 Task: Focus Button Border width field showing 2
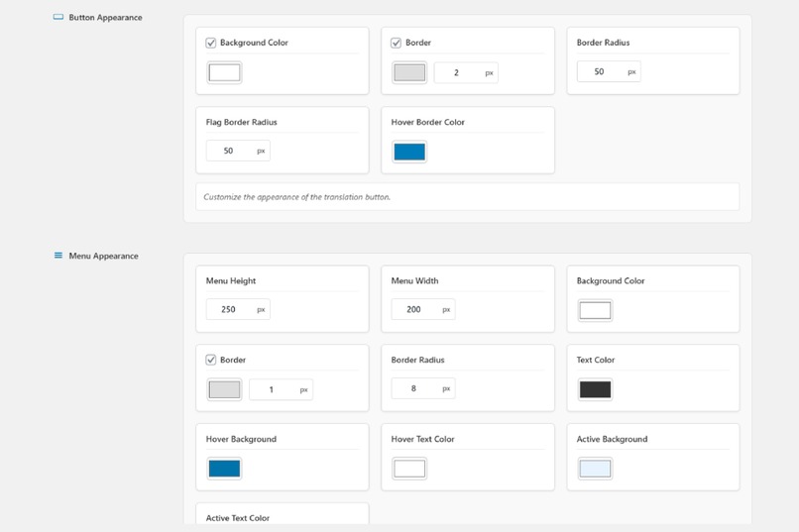466,72
